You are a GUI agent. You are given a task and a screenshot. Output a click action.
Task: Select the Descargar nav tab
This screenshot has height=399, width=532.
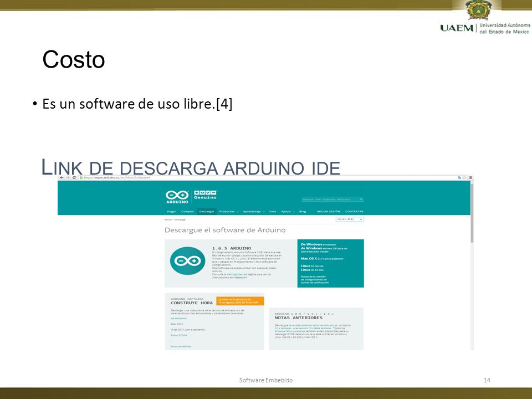pyautogui.click(x=207, y=211)
